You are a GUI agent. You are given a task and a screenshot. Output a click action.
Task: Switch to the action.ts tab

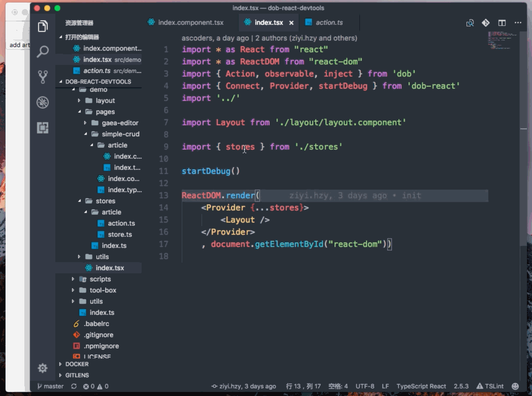(x=328, y=22)
